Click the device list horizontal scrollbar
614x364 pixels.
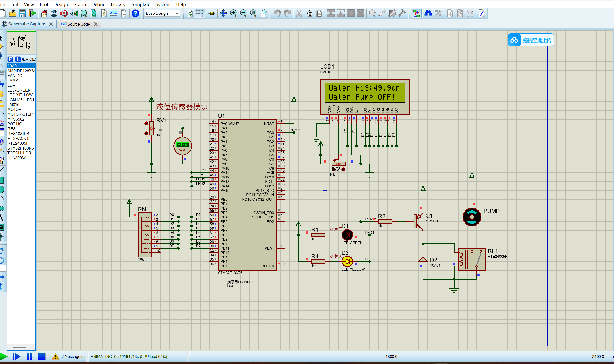coord(20,347)
